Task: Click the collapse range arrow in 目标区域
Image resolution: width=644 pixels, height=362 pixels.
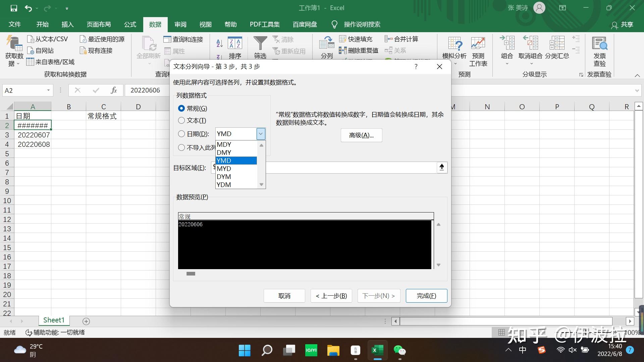Action: pyautogui.click(x=442, y=167)
